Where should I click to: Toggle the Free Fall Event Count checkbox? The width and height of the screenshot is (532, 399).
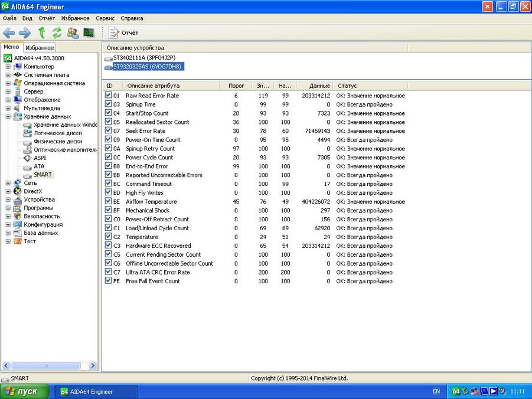pos(108,280)
